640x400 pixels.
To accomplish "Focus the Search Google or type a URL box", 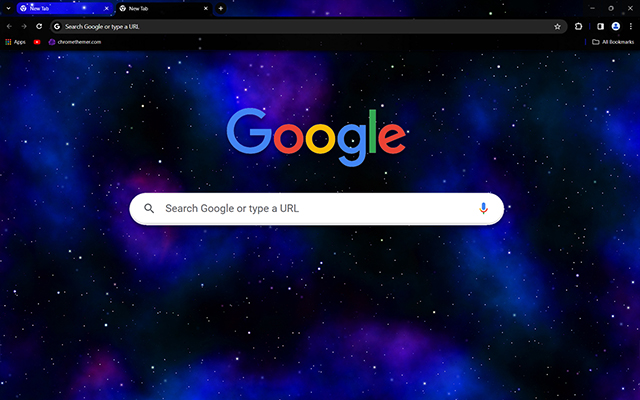I will tap(316, 209).
